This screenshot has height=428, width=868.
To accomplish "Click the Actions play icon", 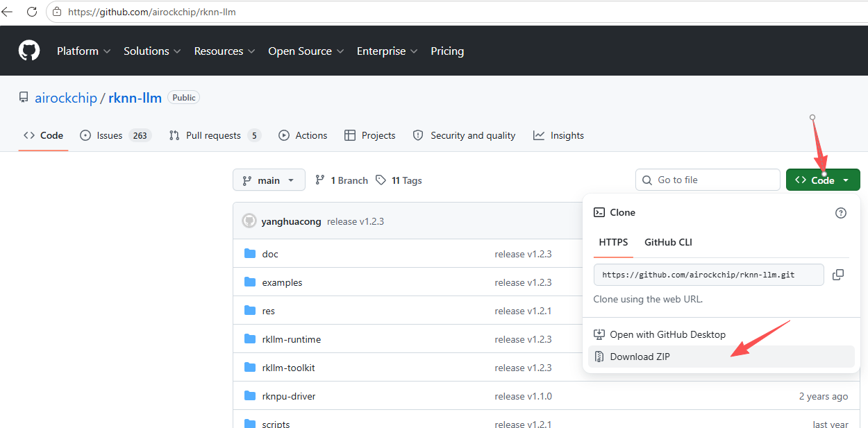I will pos(284,135).
